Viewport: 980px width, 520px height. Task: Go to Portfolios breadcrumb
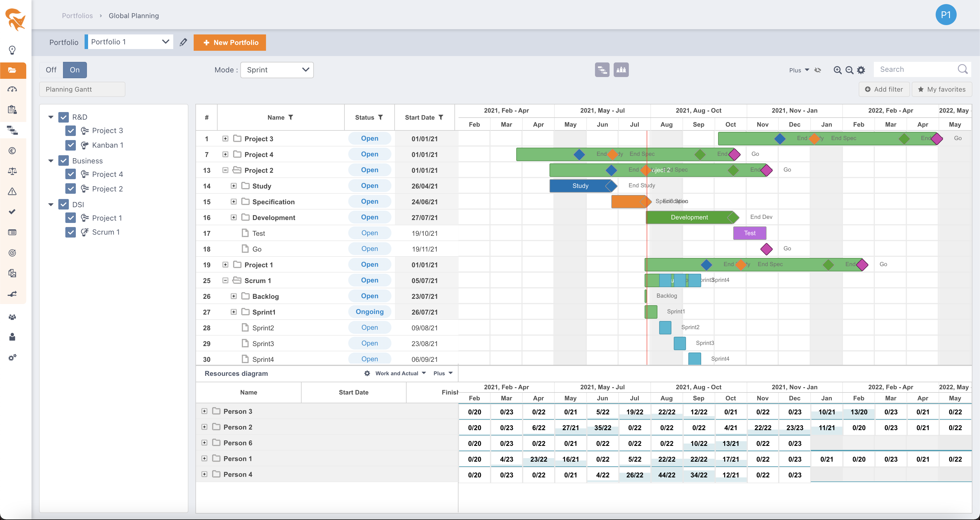pyautogui.click(x=77, y=15)
